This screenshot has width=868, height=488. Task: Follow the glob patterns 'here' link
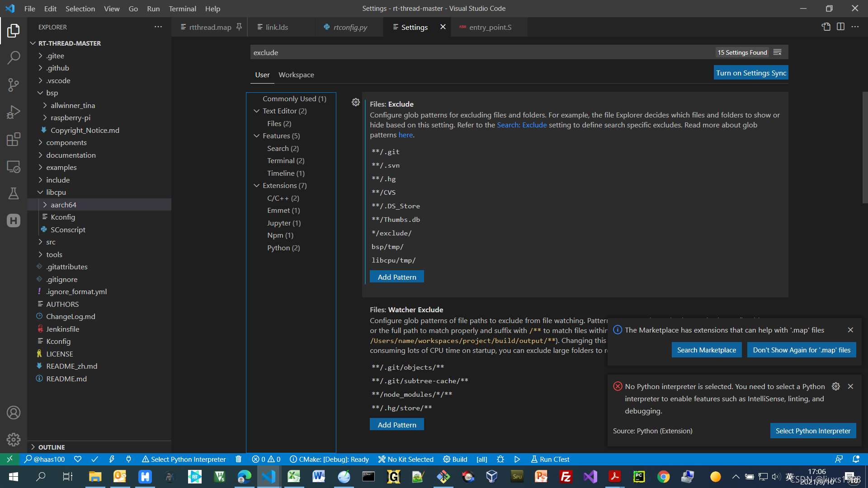coord(406,135)
